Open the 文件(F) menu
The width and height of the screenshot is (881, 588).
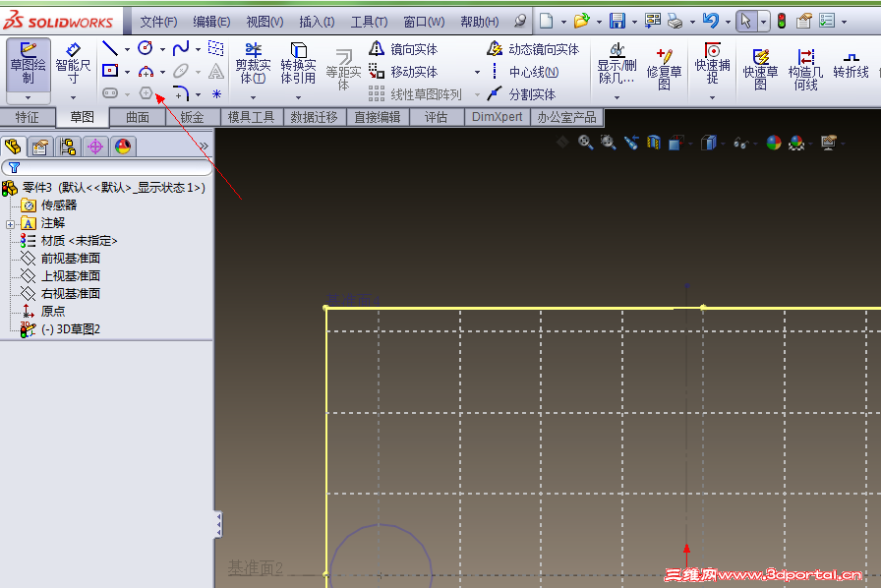(158, 22)
